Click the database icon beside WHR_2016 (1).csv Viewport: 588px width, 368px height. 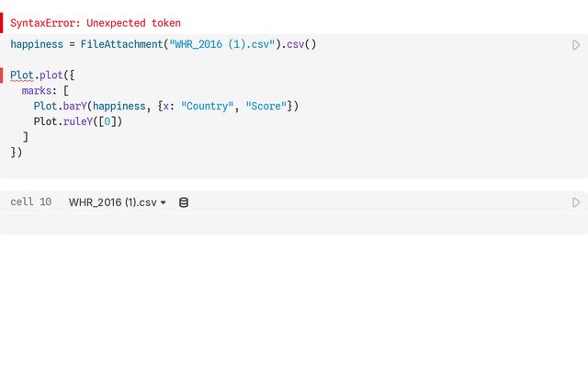pos(184,202)
